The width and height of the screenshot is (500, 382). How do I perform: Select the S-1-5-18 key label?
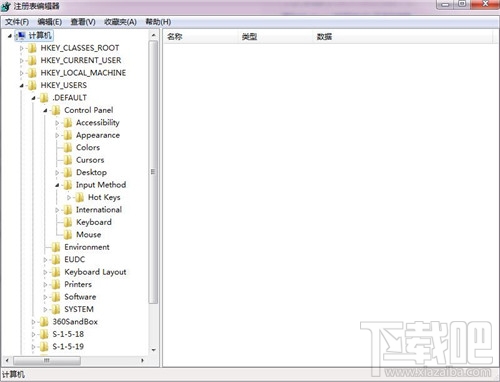click(68, 334)
